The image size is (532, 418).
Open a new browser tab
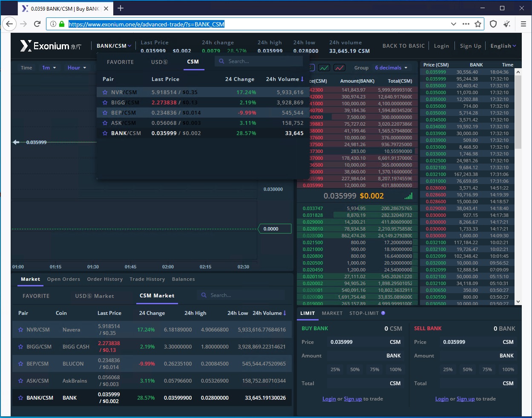point(121,8)
